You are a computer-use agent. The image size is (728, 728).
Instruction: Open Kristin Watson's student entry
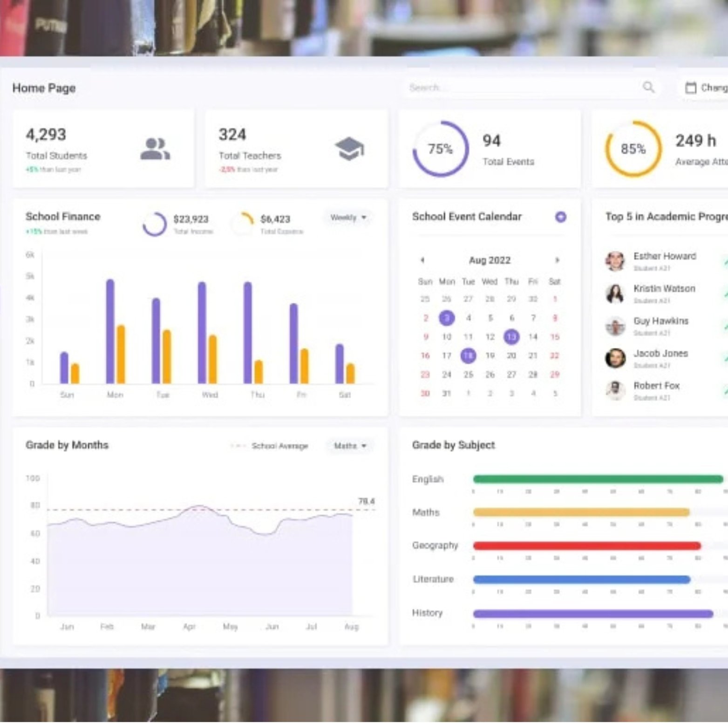(664, 289)
